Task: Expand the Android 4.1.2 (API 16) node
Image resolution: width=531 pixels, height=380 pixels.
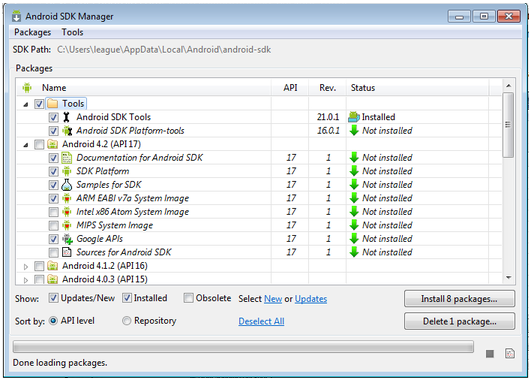Action: (x=26, y=267)
